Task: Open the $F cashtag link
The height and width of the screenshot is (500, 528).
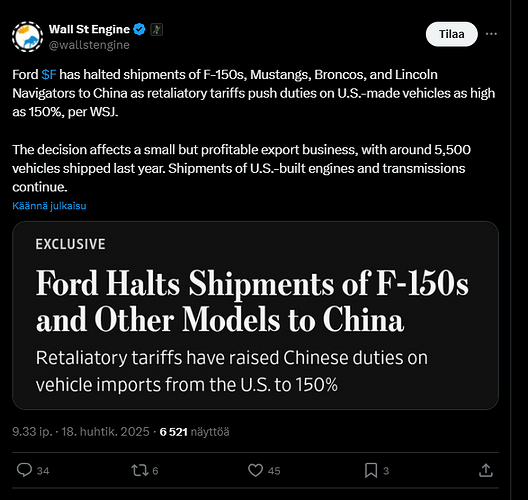Action: [49, 74]
